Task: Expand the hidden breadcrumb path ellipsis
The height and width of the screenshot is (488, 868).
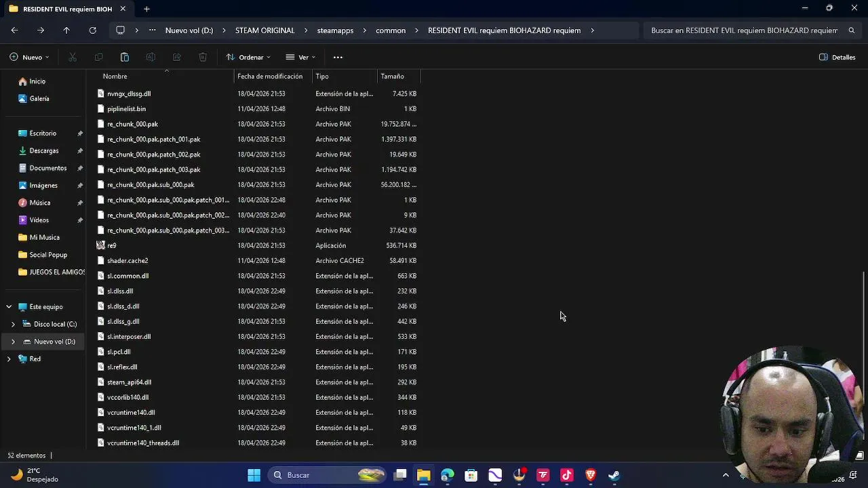Action: click(x=152, y=30)
